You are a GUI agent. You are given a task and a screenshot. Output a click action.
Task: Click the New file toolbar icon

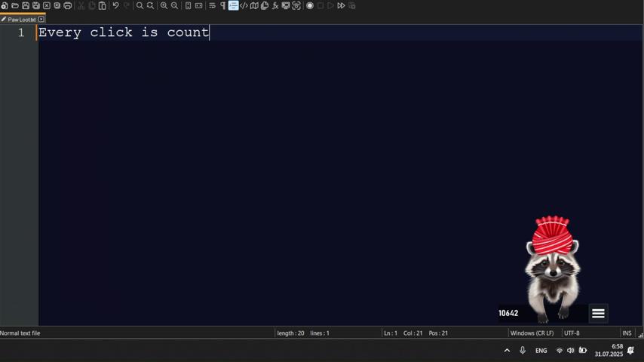click(5, 5)
